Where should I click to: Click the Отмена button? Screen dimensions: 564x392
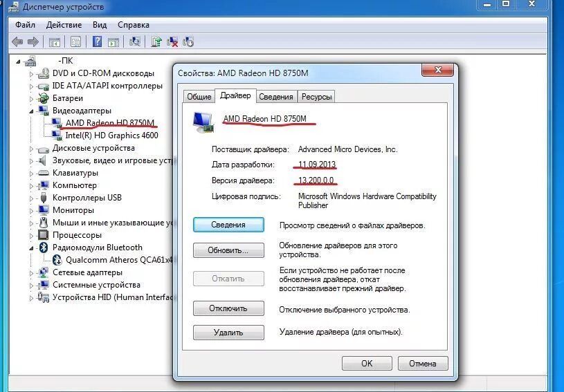[x=423, y=363]
